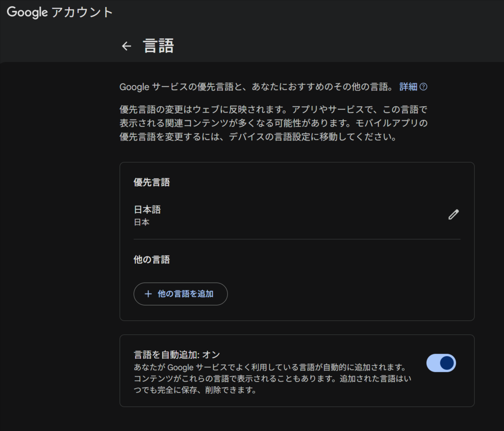Turn off the 言語を自動追加 switch
Screen dimensions: 504x431
point(441,363)
